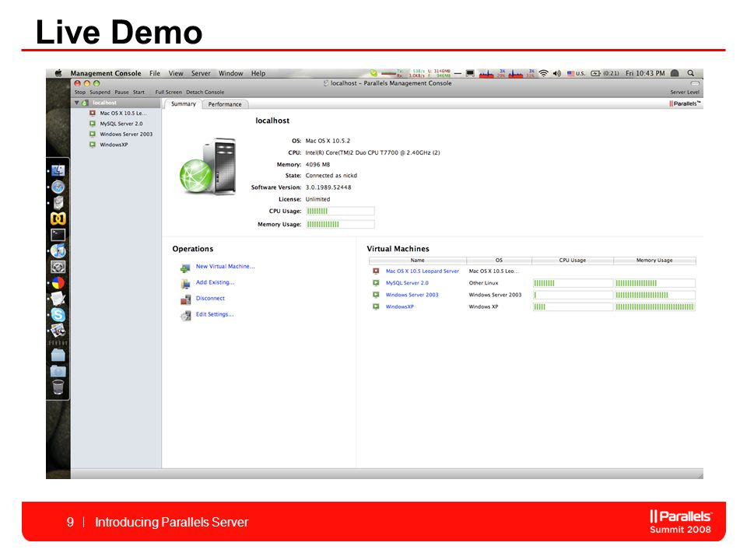747x560 pixels.
Task: Open Mac OS X 10.5 Leopard Server link
Action: tap(423, 271)
